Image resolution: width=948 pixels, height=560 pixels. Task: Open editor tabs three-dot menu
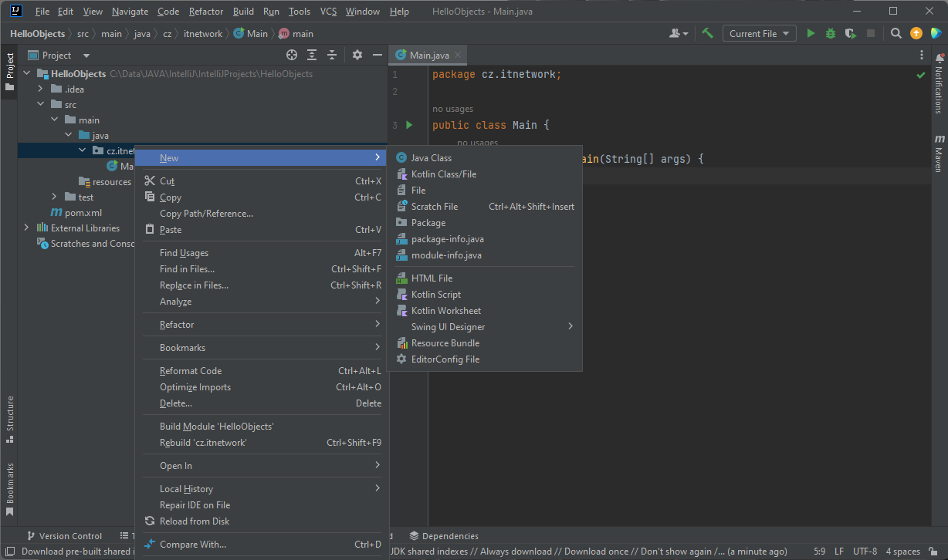[922, 55]
